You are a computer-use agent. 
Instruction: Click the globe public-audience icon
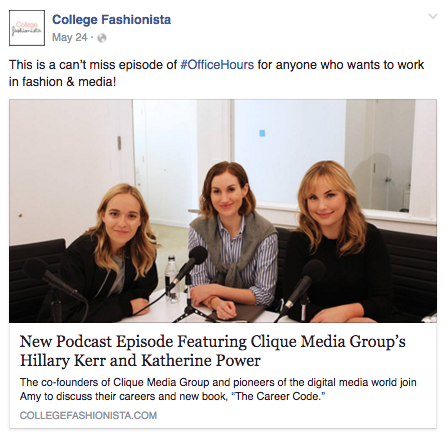102,38
